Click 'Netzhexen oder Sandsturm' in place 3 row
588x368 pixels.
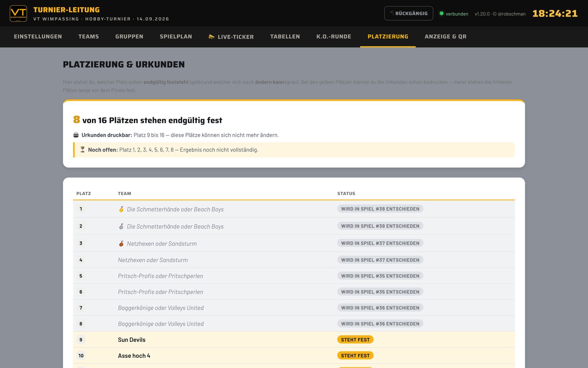(162, 244)
